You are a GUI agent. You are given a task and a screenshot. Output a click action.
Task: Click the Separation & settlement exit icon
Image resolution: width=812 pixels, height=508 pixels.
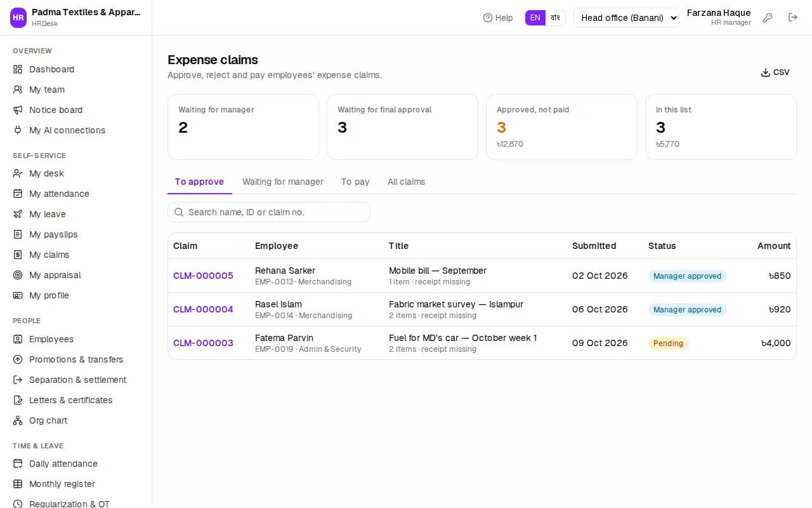coord(18,380)
